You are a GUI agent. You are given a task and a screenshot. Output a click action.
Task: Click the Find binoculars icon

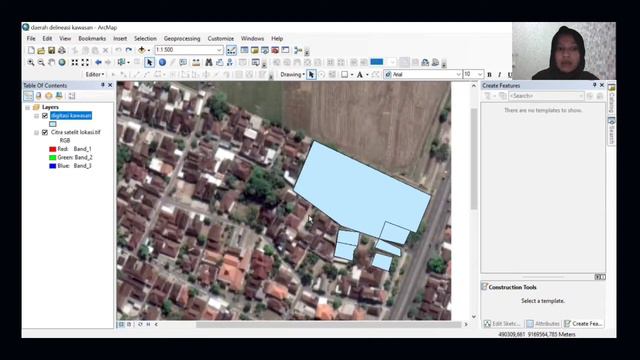(x=209, y=62)
